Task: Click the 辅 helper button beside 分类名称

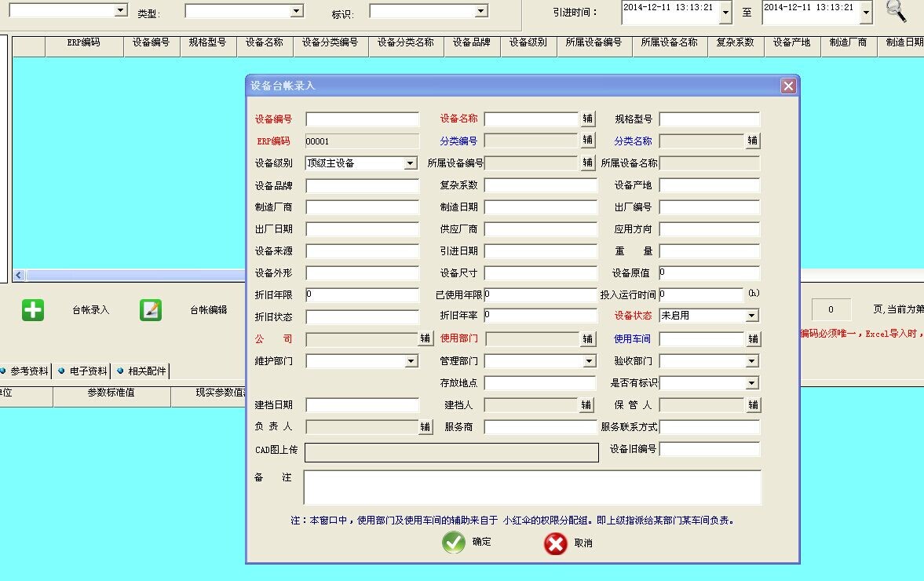Action: click(753, 141)
